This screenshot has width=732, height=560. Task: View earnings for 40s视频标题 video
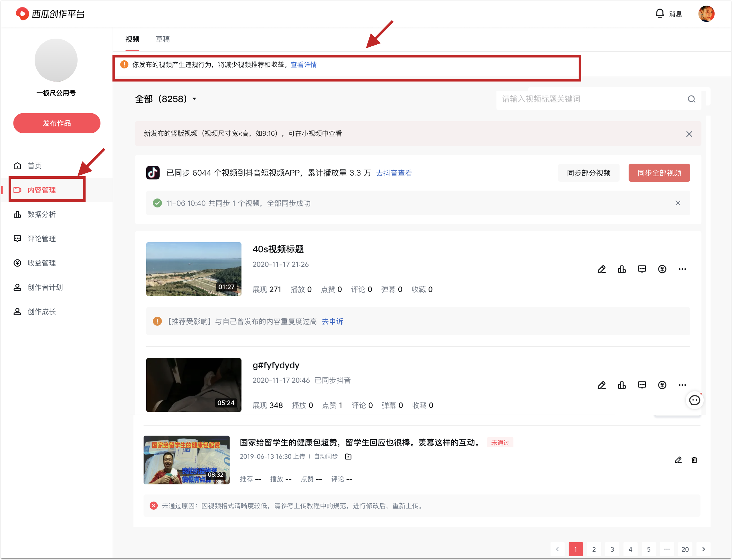(662, 269)
